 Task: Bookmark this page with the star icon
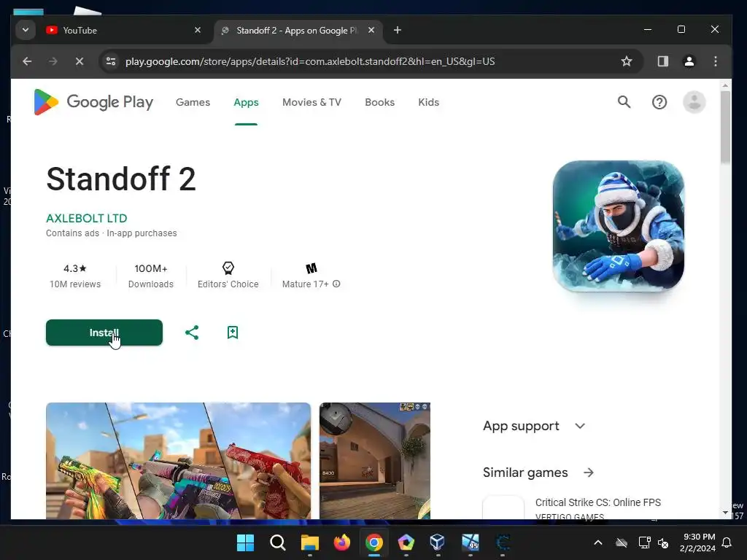pos(627,61)
